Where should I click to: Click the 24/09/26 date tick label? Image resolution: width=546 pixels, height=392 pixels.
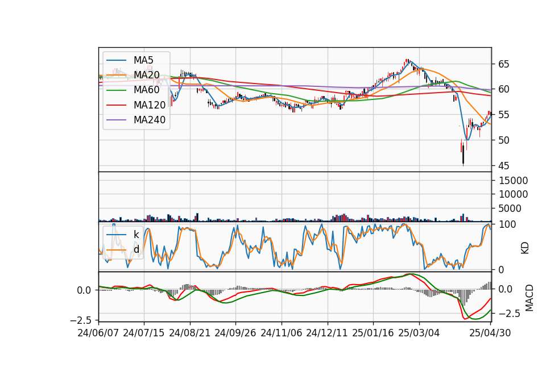coord(235,333)
